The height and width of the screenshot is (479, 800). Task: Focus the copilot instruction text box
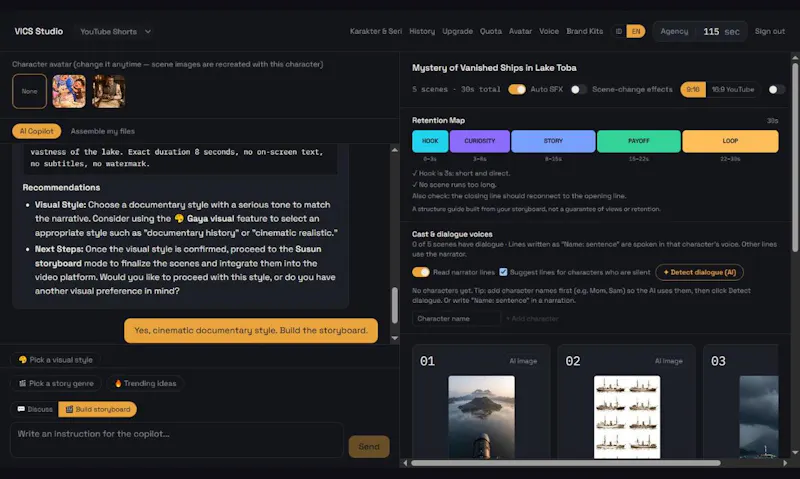(177, 440)
